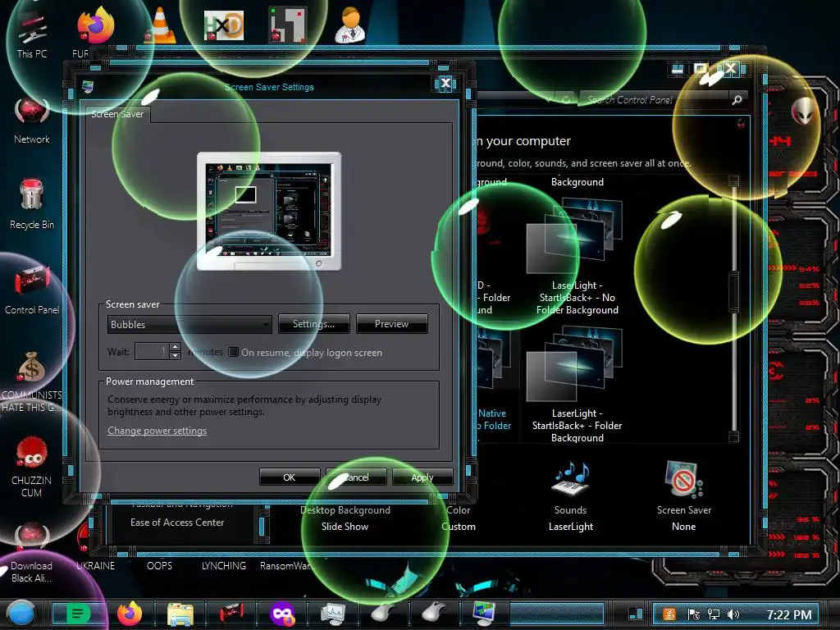Click into the Wait minutes field
The image size is (840, 630).
[x=152, y=351]
